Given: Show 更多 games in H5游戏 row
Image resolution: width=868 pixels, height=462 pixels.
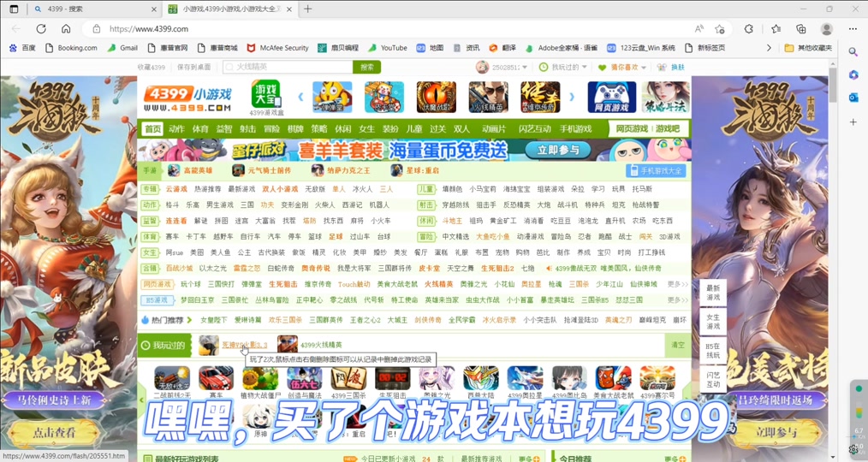Looking at the screenshot, I should 678,300.
